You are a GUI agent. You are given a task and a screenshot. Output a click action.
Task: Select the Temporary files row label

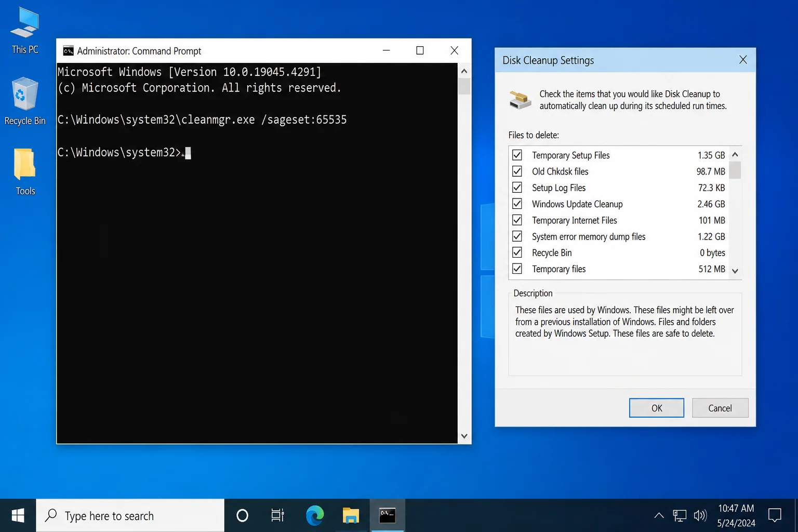click(x=558, y=269)
